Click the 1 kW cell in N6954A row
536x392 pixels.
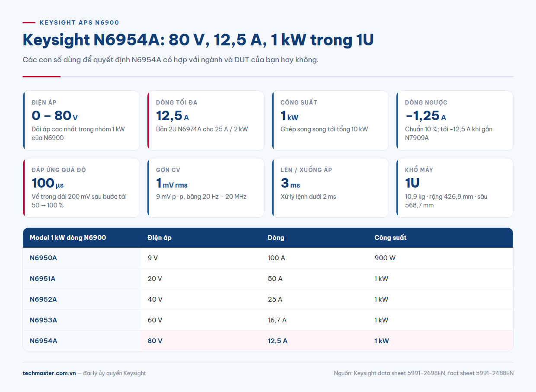382,341
